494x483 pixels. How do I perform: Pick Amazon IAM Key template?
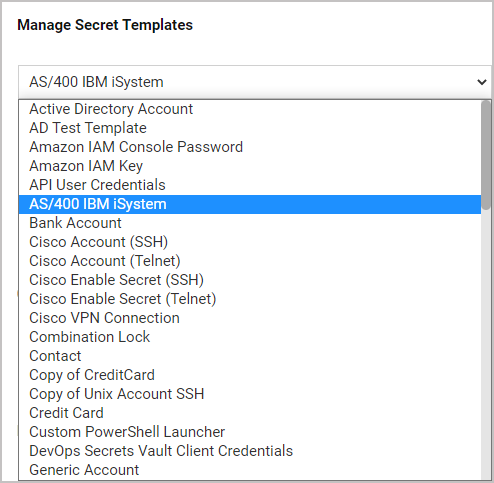(250, 166)
